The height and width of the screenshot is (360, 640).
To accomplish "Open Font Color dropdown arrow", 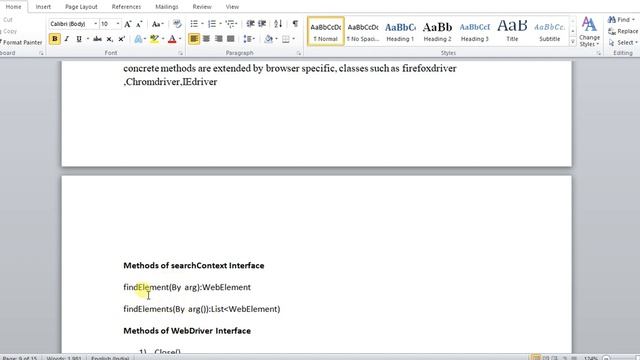I will [180, 39].
